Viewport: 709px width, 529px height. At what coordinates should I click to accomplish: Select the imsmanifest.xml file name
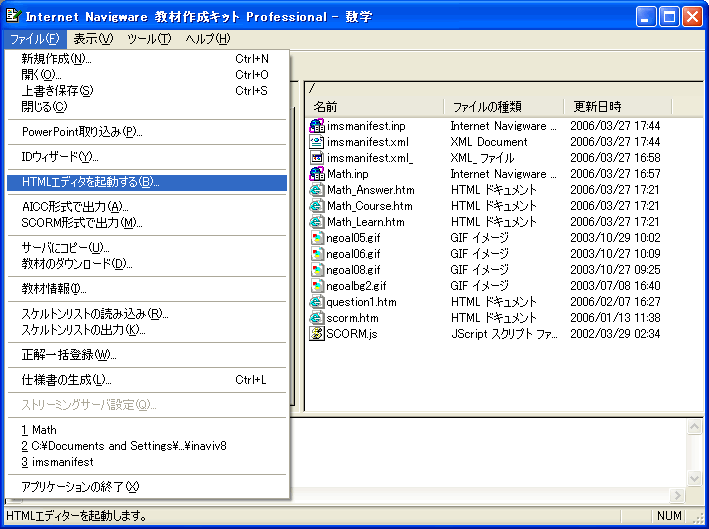coord(368,142)
